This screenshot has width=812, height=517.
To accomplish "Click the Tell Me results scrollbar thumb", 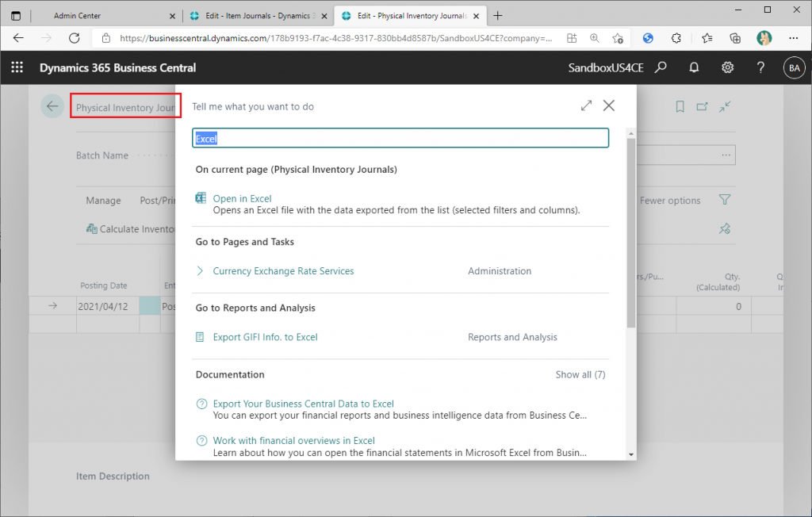I will click(x=630, y=233).
